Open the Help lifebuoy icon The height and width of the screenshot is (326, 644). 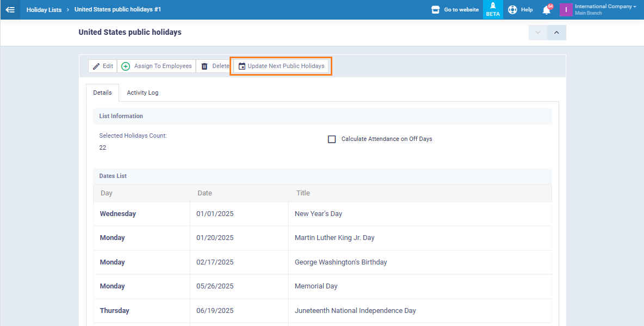pos(512,9)
